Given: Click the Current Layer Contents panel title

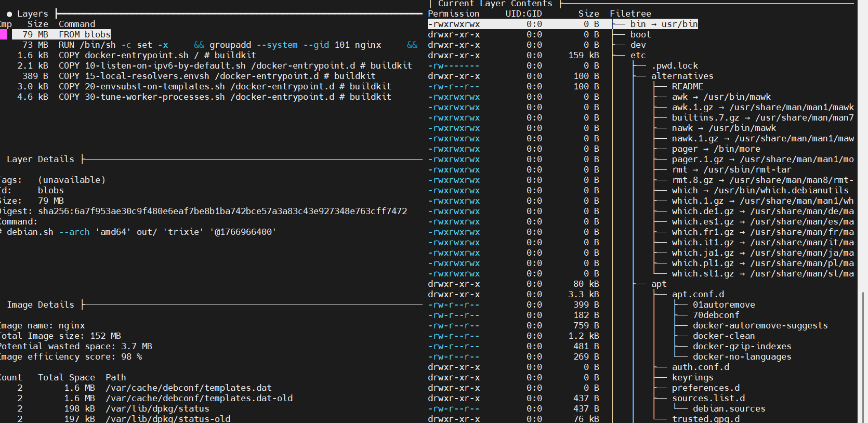Looking at the screenshot, I should (x=495, y=4).
